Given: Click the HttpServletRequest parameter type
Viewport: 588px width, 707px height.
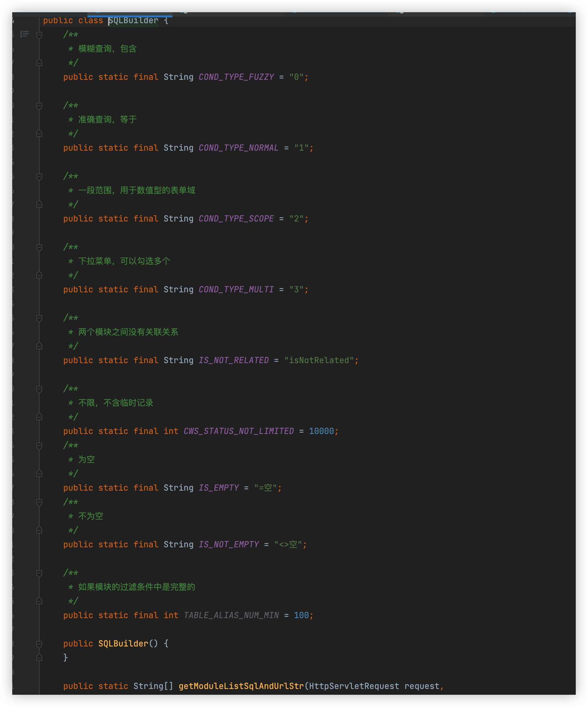Looking at the screenshot, I should tap(354, 686).
